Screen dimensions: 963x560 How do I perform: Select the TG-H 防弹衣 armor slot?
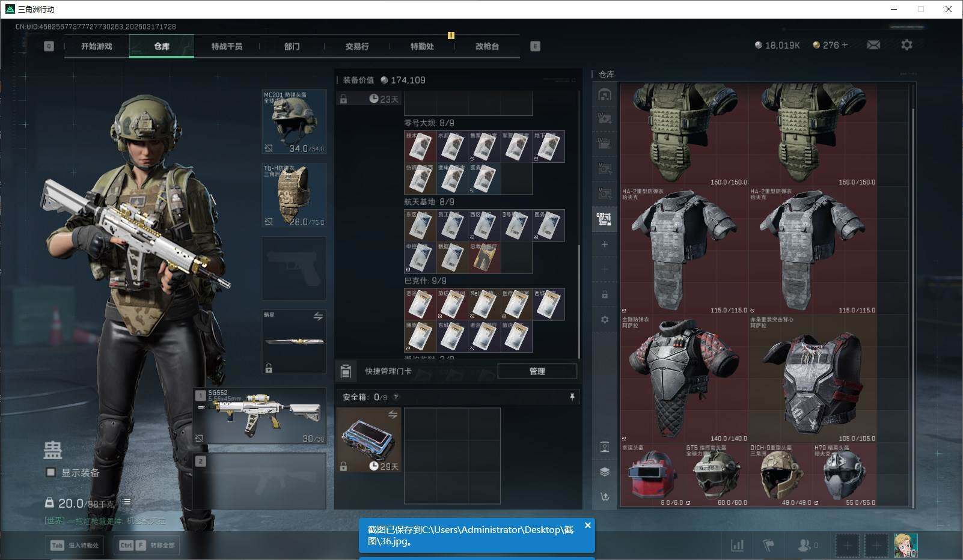pos(294,195)
